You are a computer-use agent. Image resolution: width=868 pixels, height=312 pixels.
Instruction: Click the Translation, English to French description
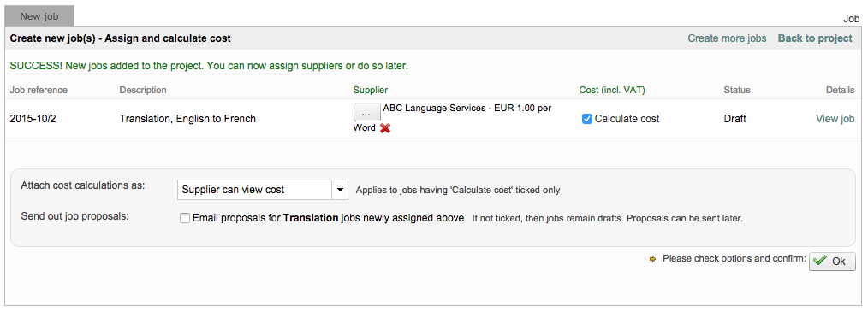[x=187, y=118]
